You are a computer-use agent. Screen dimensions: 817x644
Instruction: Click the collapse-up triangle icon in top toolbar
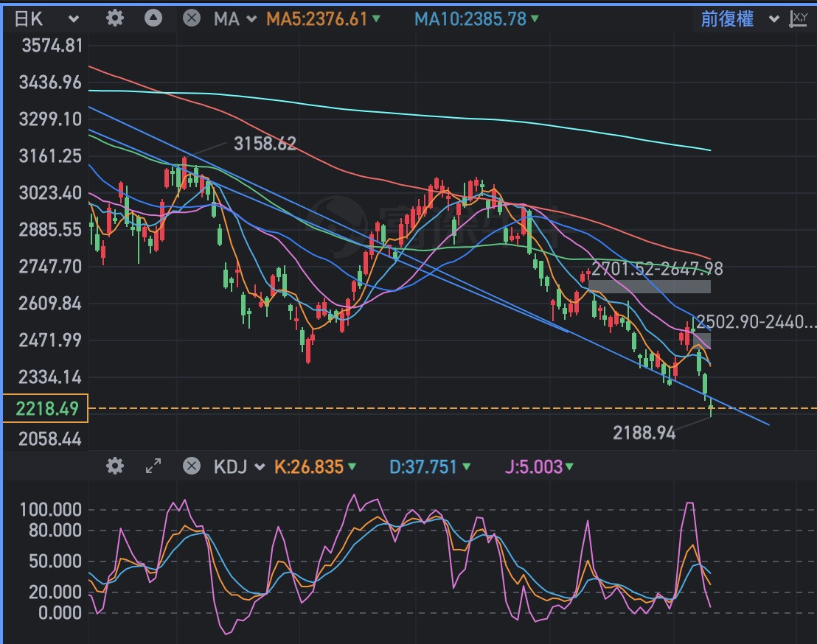(153, 18)
